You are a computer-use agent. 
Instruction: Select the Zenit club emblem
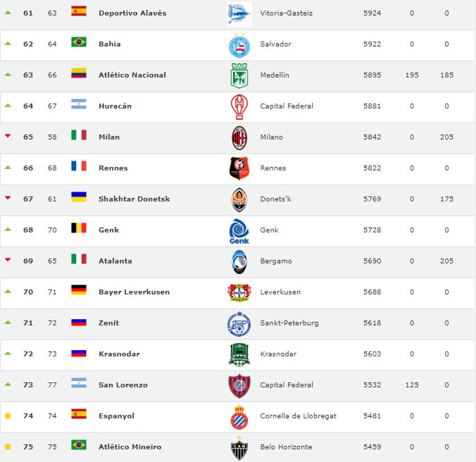pyautogui.click(x=239, y=324)
